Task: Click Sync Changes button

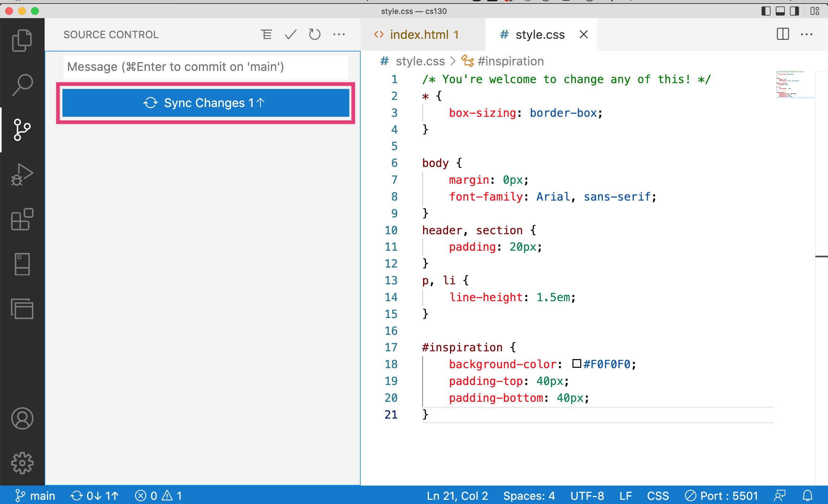Action: coord(205,103)
